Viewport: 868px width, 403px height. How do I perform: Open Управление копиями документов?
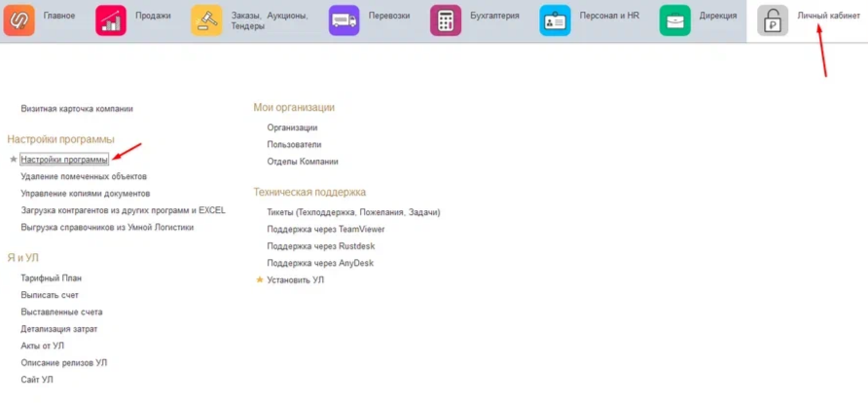click(86, 194)
